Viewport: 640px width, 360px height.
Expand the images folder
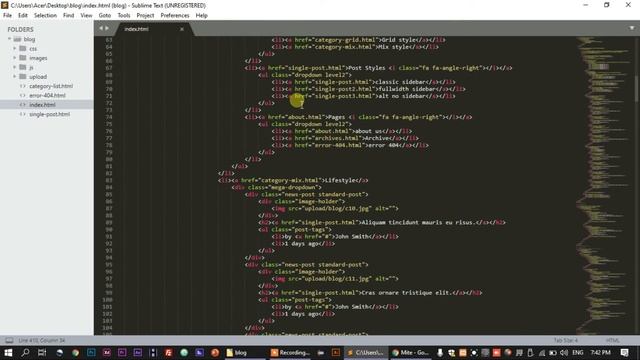coord(14,58)
